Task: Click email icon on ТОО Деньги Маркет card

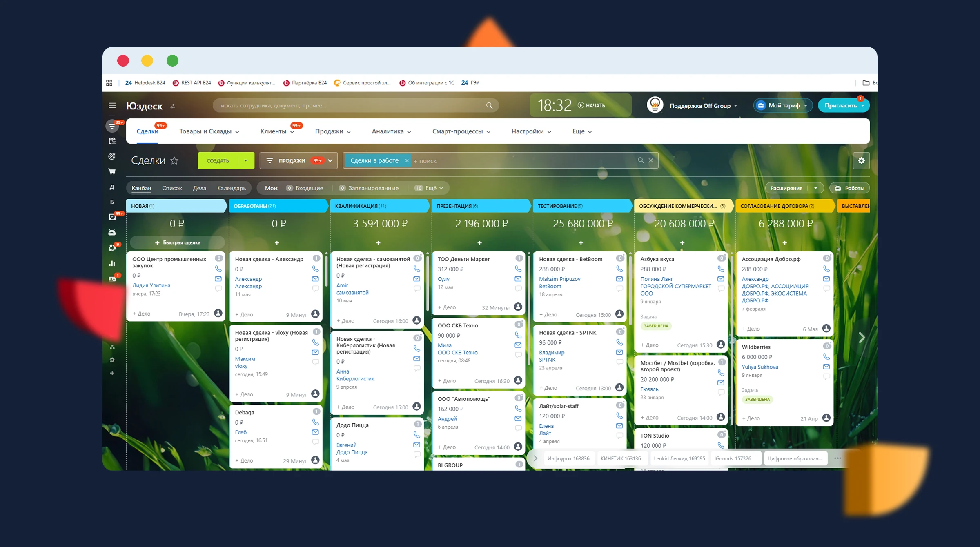Action: 518,279
